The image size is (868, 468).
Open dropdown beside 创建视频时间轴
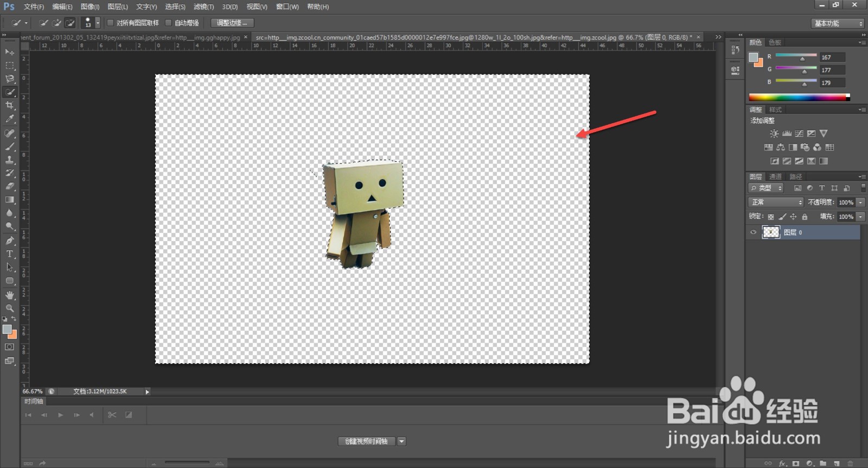tap(401, 441)
